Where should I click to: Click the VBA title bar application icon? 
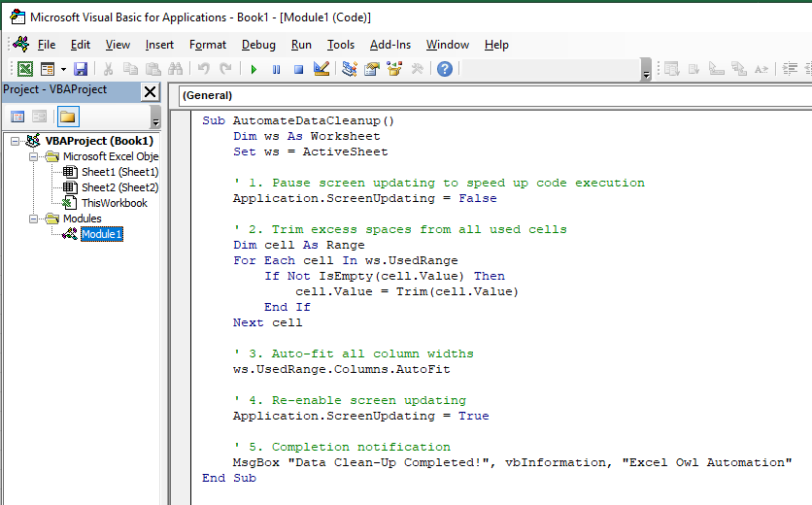17,17
